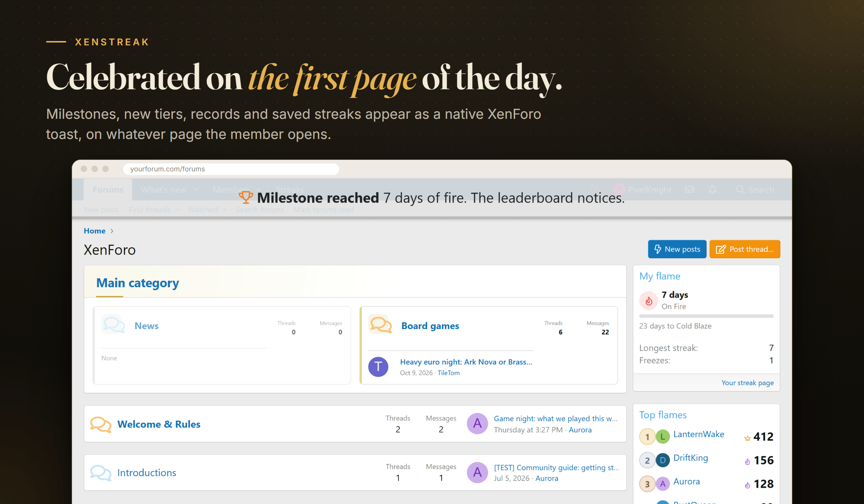Expand the Watched dropdown arrow
Viewport: 864px width, 504px height.
click(225, 210)
